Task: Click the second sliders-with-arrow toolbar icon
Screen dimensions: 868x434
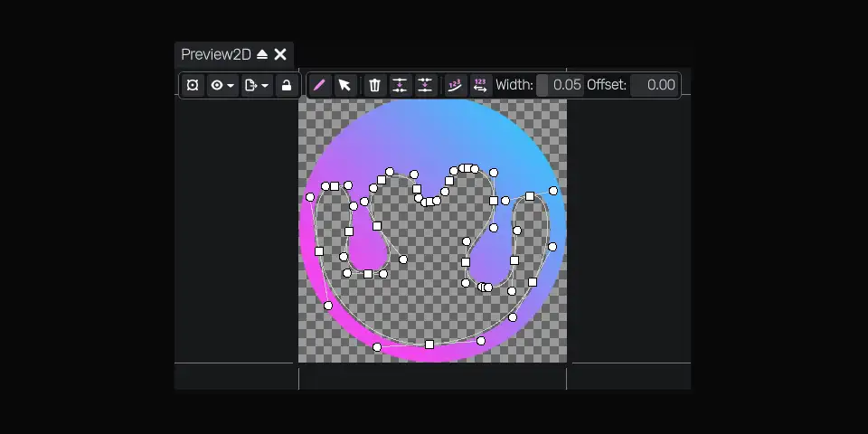Action: pos(425,85)
